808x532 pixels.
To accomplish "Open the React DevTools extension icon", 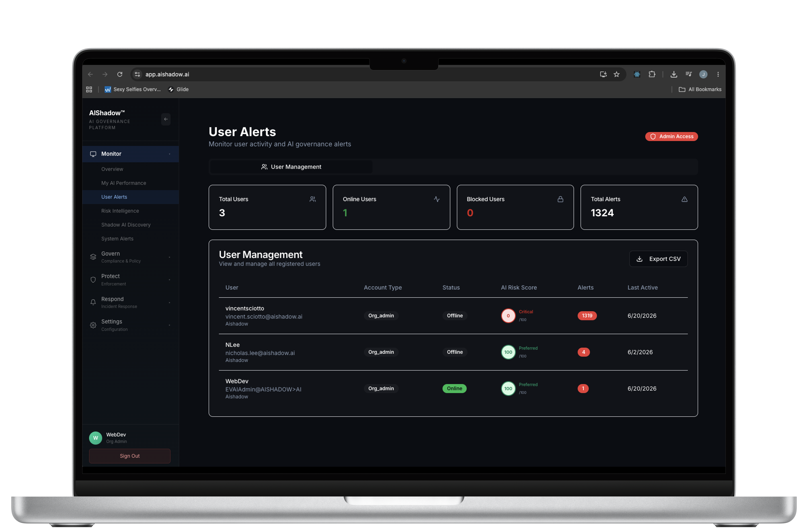I will 637,74.
